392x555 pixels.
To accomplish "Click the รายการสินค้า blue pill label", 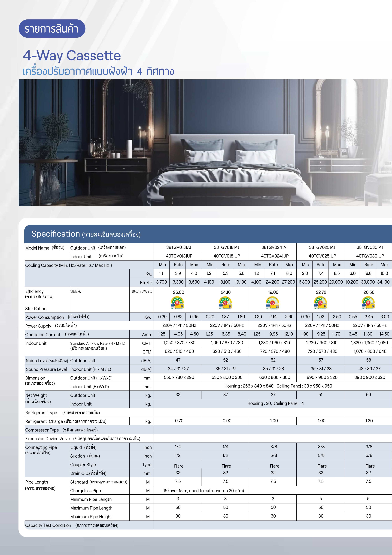I will [52, 29].
